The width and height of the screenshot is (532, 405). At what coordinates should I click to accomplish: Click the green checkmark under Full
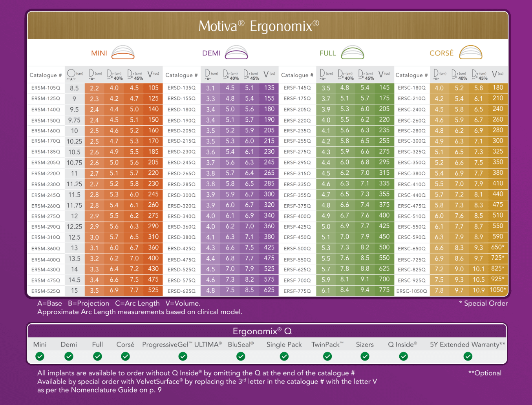(97, 356)
